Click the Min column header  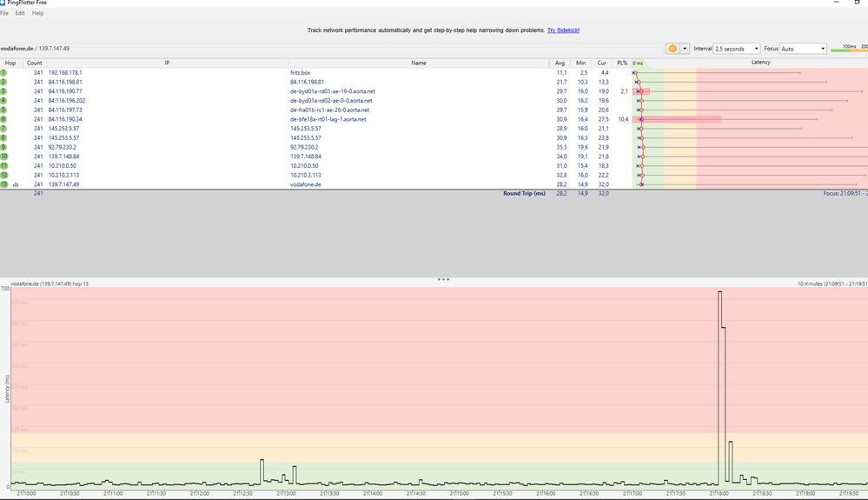click(580, 63)
